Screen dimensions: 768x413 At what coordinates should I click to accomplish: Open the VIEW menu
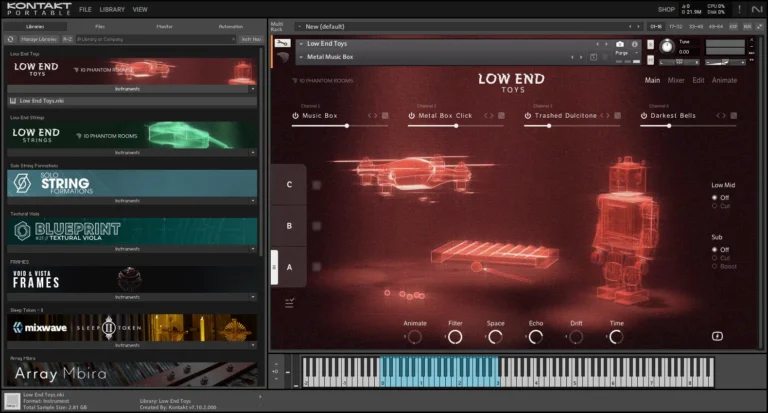(140, 9)
